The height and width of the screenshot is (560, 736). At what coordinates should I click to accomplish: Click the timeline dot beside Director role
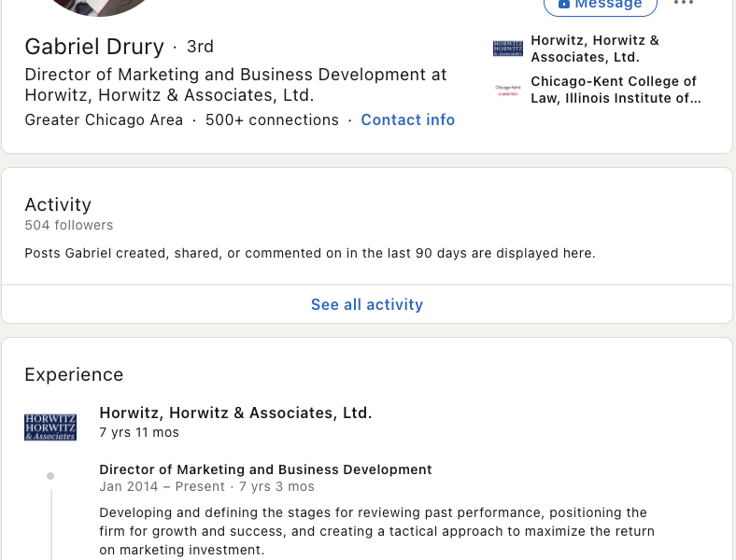[50, 476]
